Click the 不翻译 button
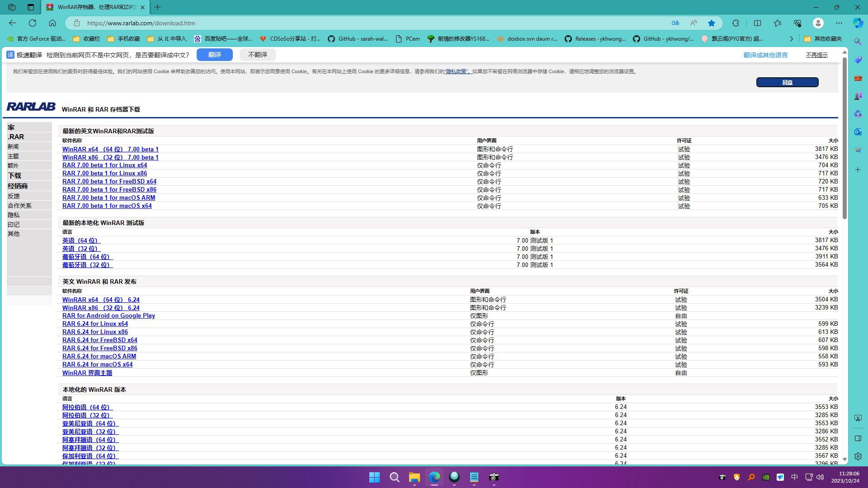This screenshot has width=868, height=488. pos(257,55)
